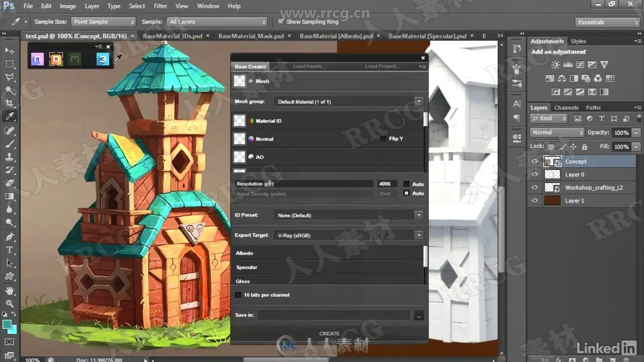Select the Brush tool
Viewport: 644px width, 362px height.
click(9, 144)
